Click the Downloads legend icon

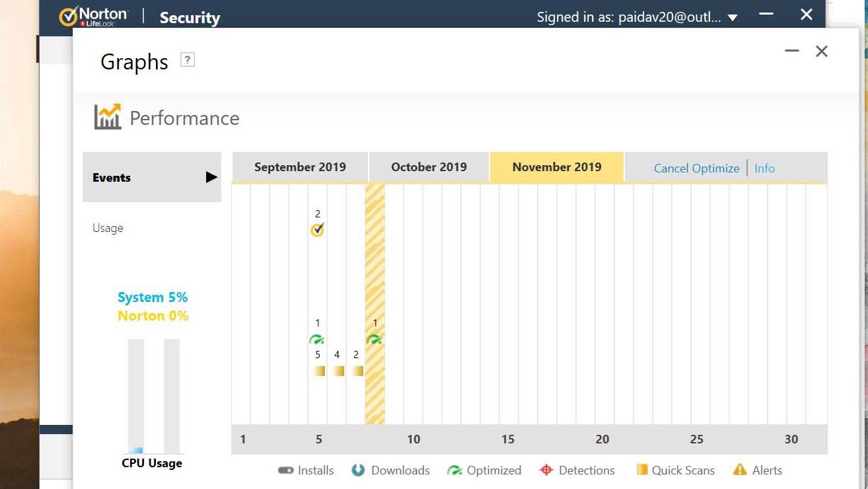(358, 470)
